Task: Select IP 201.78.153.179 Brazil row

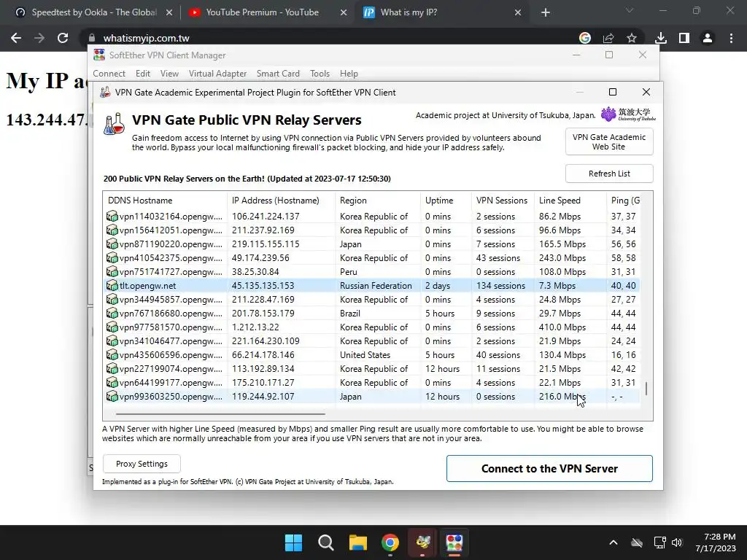Action: pyautogui.click(x=371, y=314)
